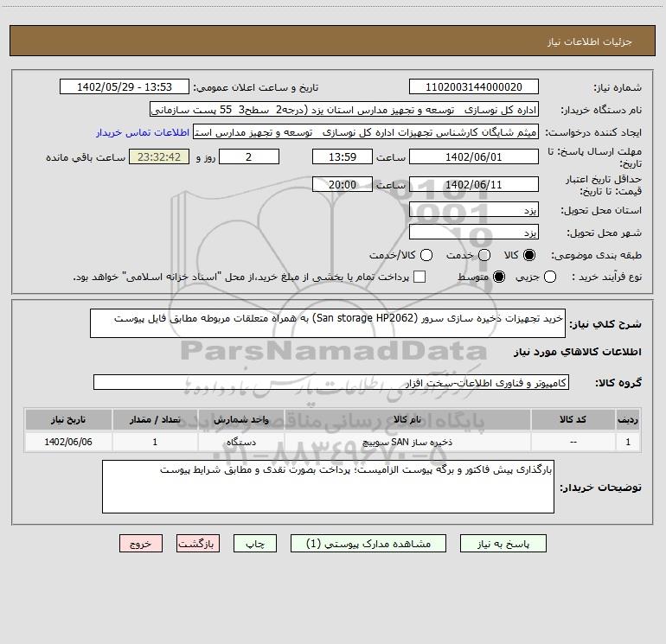The image size is (666, 644).
Task: Click the تعداد / مقدار column header
Action: click(155, 419)
